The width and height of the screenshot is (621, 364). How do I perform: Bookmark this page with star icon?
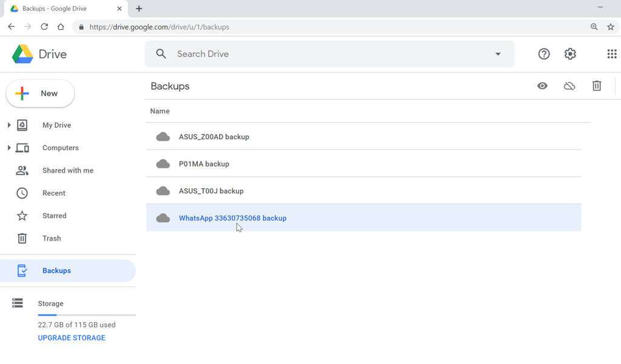pyautogui.click(x=610, y=27)
